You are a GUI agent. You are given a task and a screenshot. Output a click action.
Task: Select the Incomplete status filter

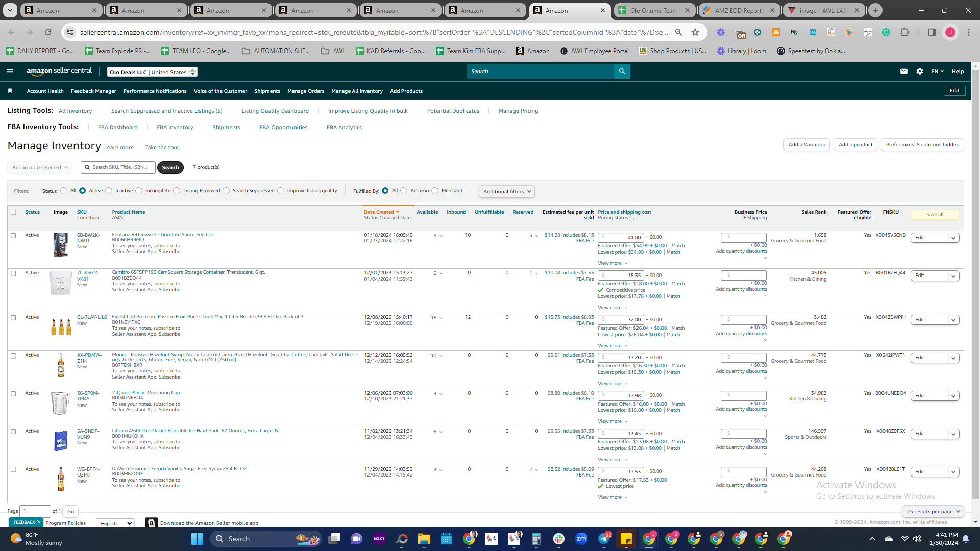139,191
